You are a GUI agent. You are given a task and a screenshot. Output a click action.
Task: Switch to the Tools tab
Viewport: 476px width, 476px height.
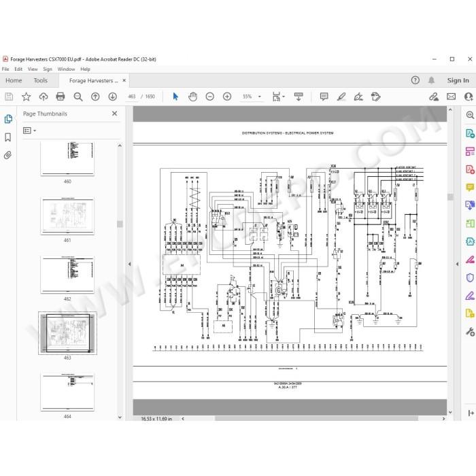point(41,80)
